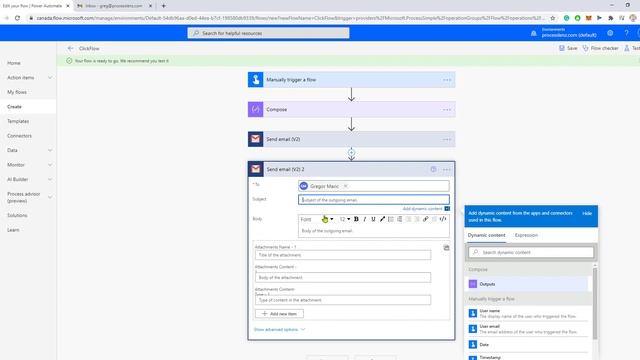The image size is (640, 360).
Task: Apply underline formatting in email body
Action: tap(373, 219)
